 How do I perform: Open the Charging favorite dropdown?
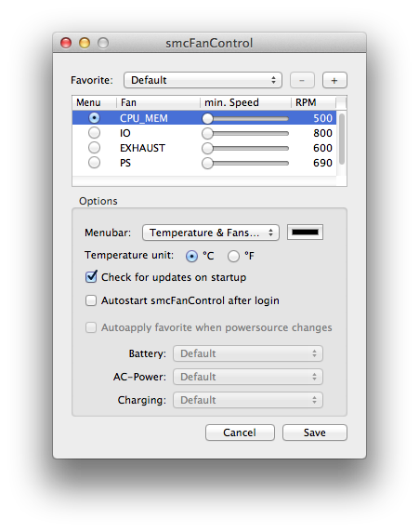point(248,400)
